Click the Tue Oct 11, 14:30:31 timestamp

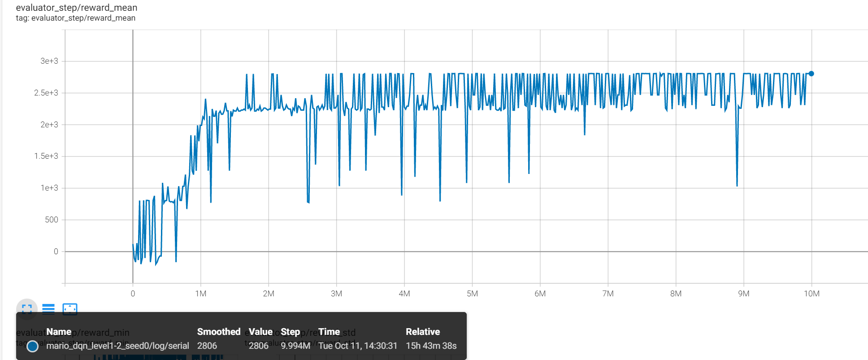[358, 346]
